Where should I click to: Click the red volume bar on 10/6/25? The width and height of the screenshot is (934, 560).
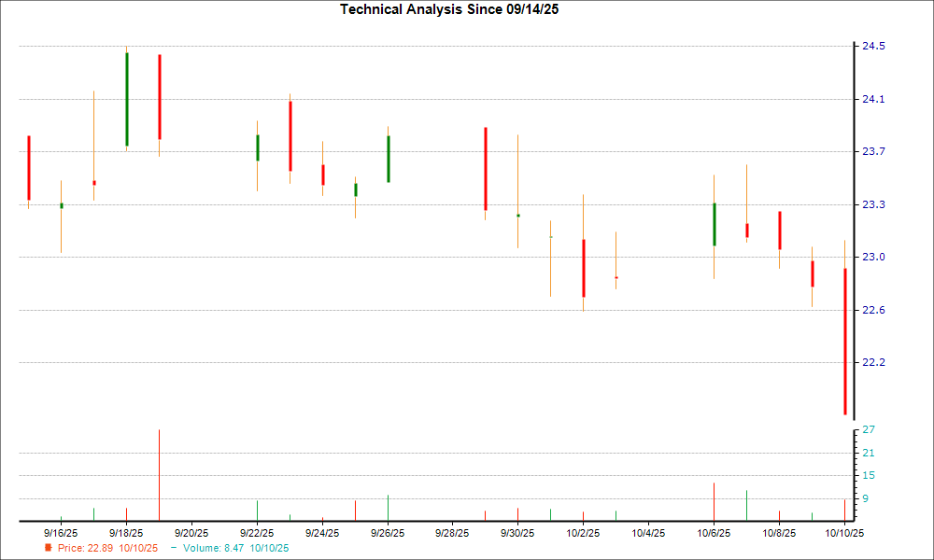click(715, 501)
